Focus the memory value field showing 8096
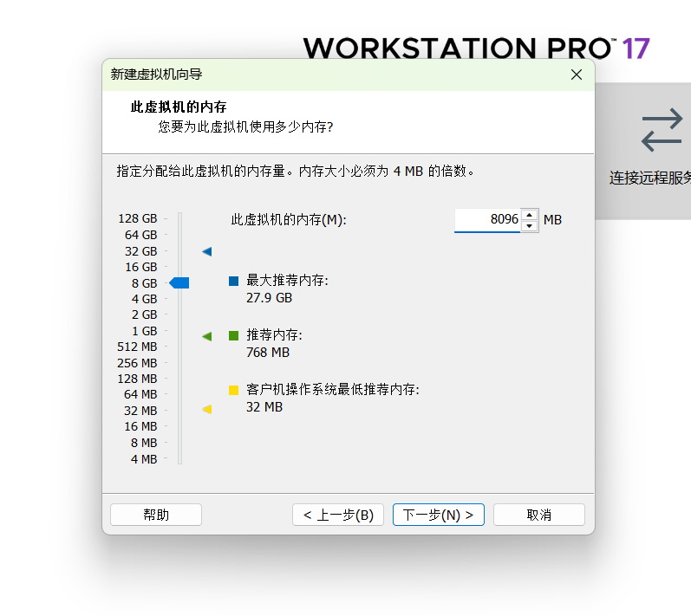The height and width of the screenshot is (616, 691). pyautogui.click(x=487, y=219)
